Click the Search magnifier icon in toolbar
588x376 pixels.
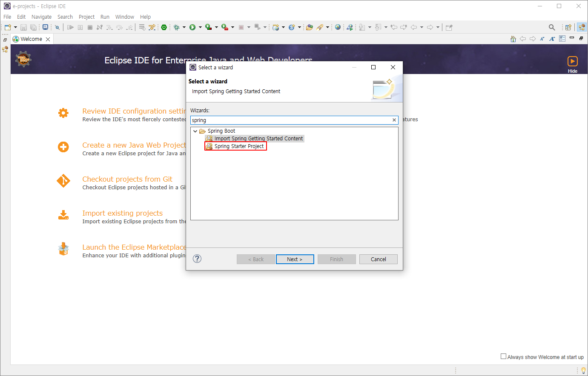(552, 27)
